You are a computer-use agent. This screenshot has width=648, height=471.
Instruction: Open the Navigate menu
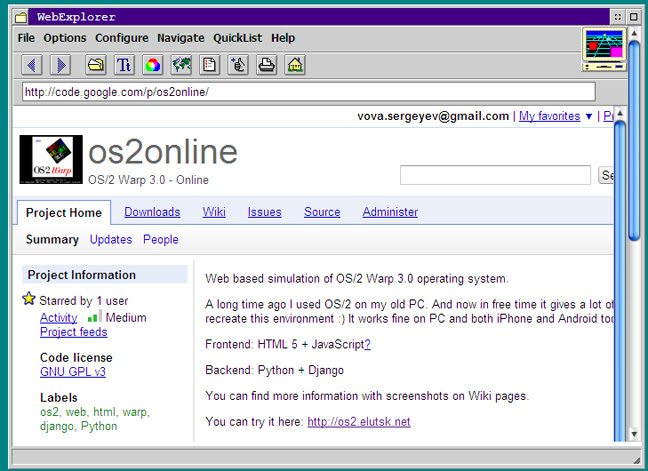tap(181, 38)
